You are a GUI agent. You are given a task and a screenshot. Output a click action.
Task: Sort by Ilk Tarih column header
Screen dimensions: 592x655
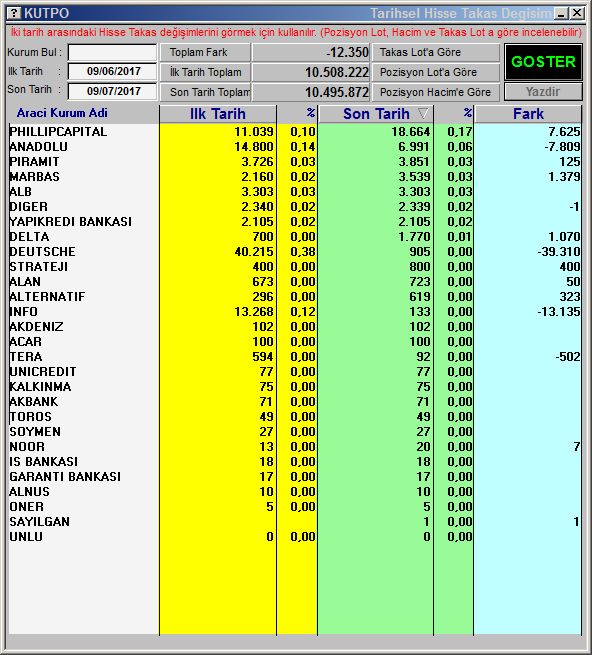(218, 114)
